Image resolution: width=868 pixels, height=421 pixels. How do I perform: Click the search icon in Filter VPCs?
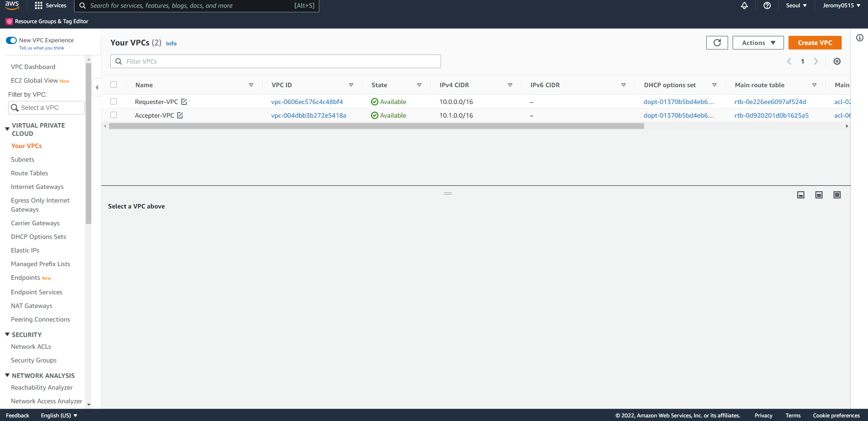(x=119, y=61)
